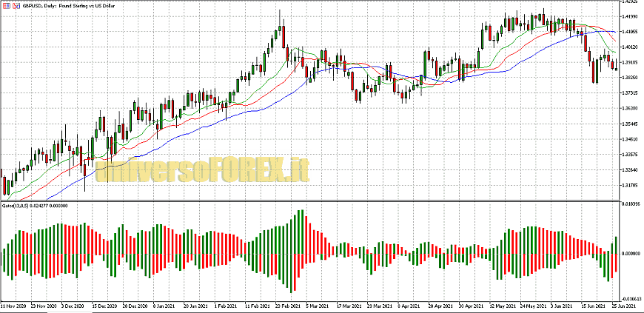The width and height of the screenshot is (644, 313).
Task: Click the 0.018396 Gator scale maximum label
Action: click(631, 203)
